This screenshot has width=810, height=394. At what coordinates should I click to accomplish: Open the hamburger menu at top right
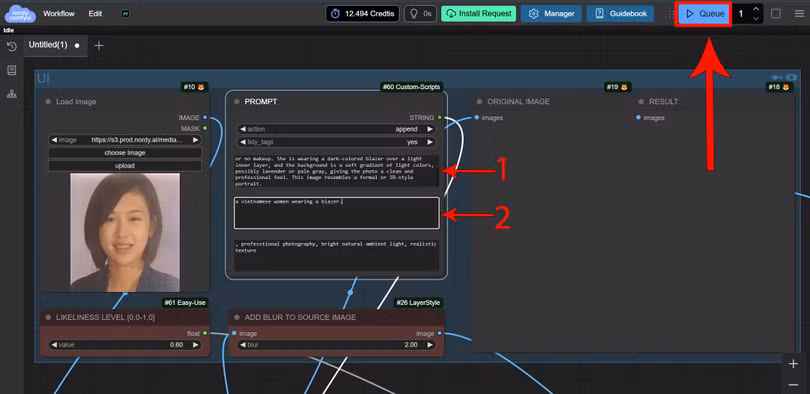[799, 14]
